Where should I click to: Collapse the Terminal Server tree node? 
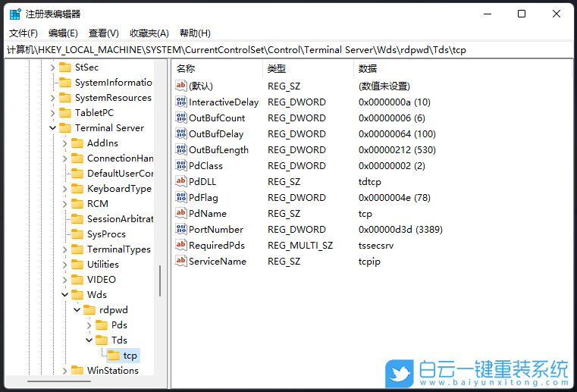(52, 127)
